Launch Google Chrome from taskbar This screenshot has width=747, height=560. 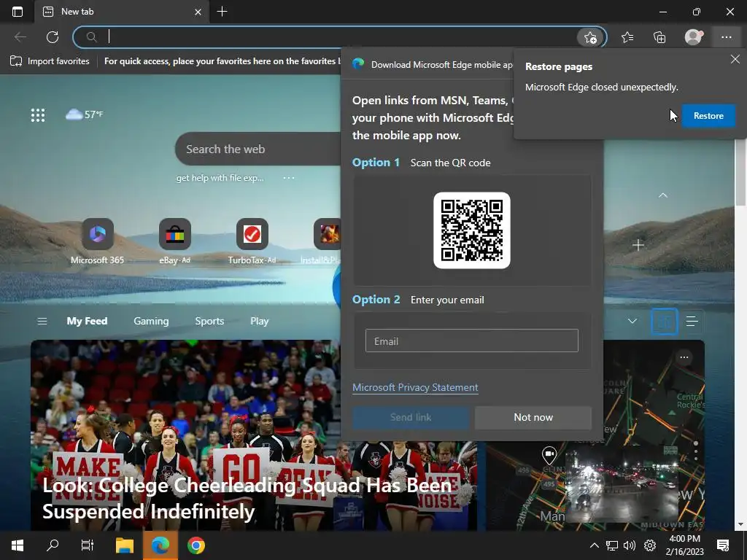tap(196, 545)
